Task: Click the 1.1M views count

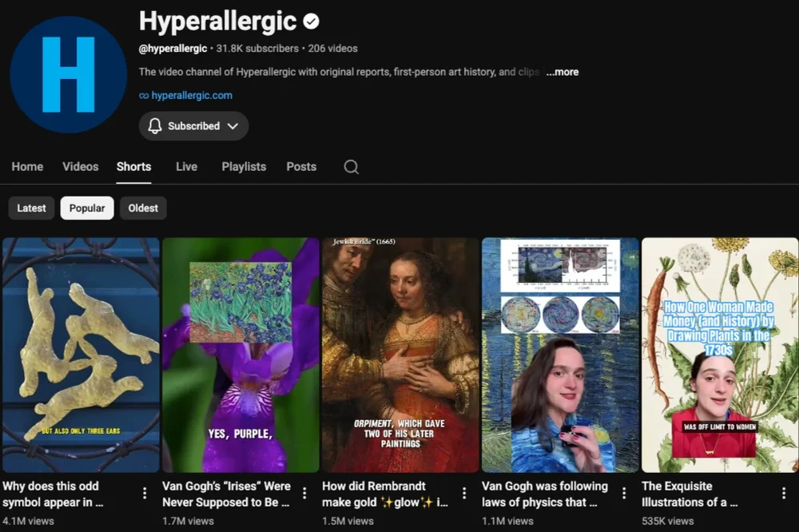Action: click(x=507, y=521)
